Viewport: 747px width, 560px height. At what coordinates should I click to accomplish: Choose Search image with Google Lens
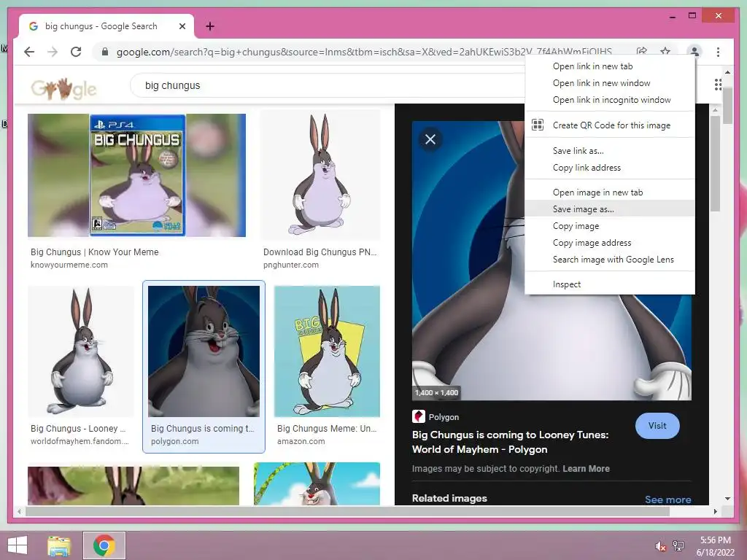(x=610, y=260)
